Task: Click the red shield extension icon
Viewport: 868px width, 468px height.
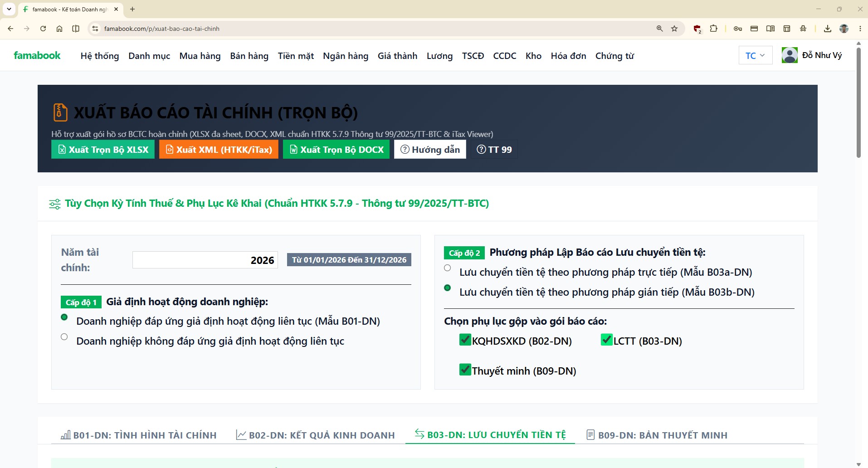Action: (x=697, y=29)
